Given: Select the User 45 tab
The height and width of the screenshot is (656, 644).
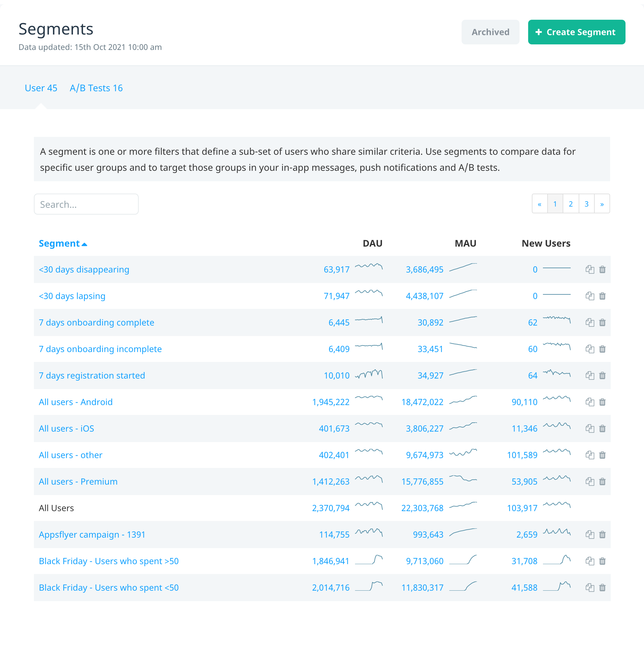Looking at the screenshot, I should (x=41, y=88).
